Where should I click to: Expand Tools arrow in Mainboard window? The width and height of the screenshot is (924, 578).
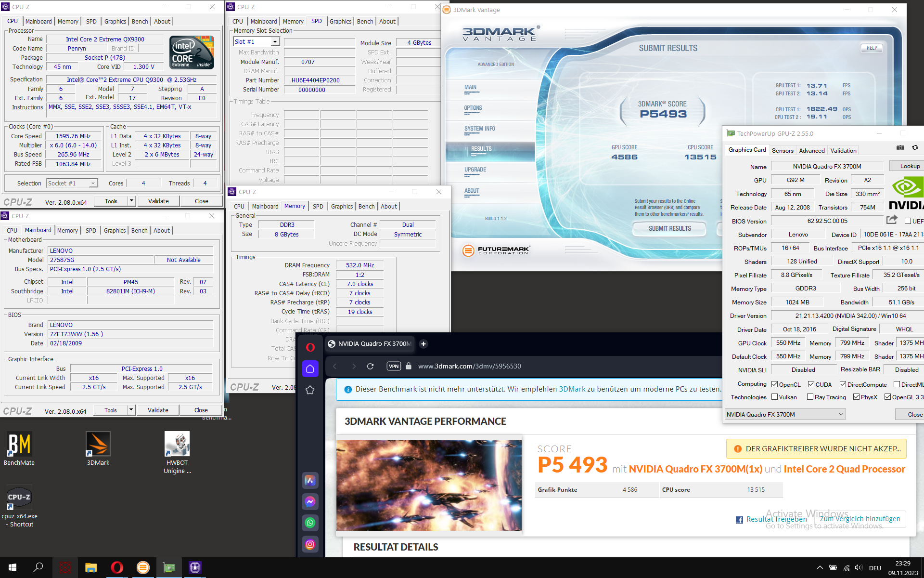[131, 410]
